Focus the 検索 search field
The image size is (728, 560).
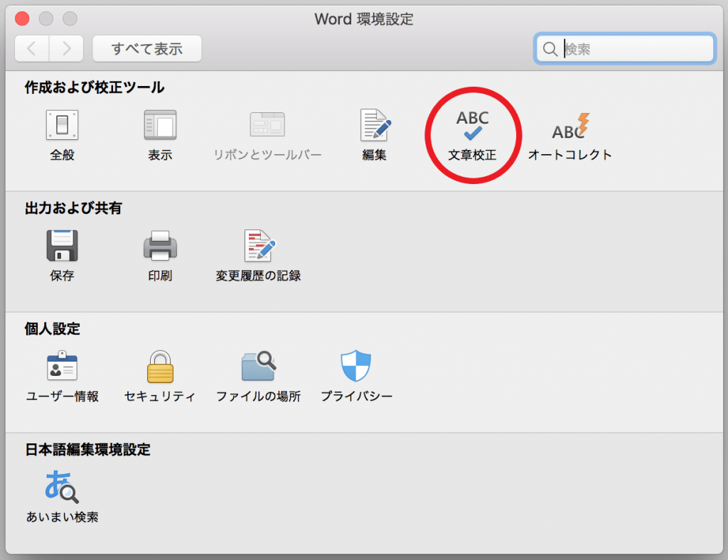pyautogui.click(x=625, y=49)
